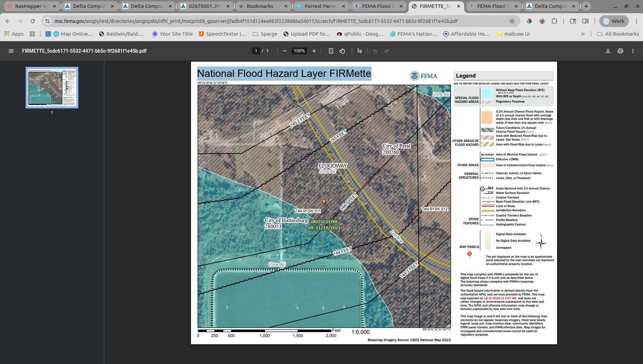Click the page 1 thumbnail

[52, 87]
